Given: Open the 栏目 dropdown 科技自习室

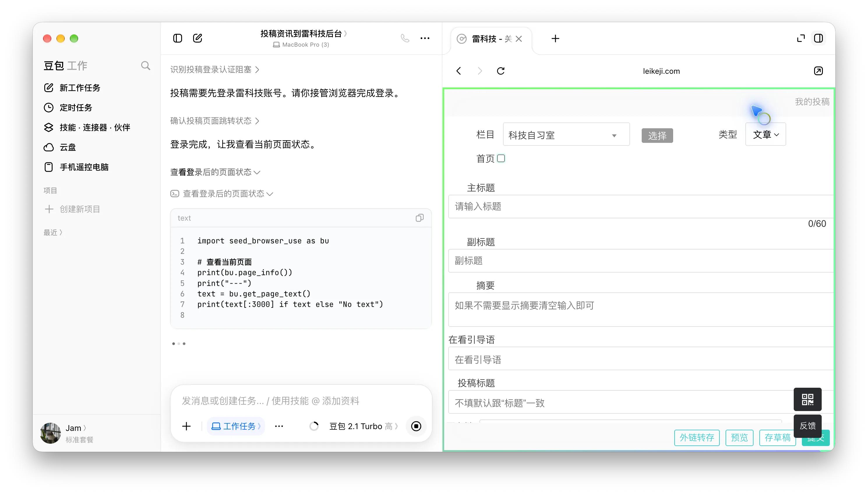Looking at the screenshot, I should click(x=566, y=135).
